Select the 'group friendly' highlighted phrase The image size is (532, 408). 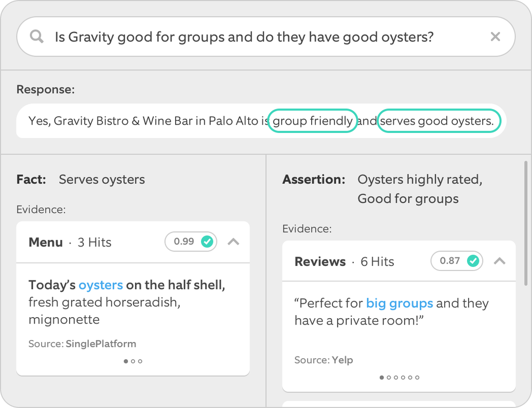pos(312,120)
